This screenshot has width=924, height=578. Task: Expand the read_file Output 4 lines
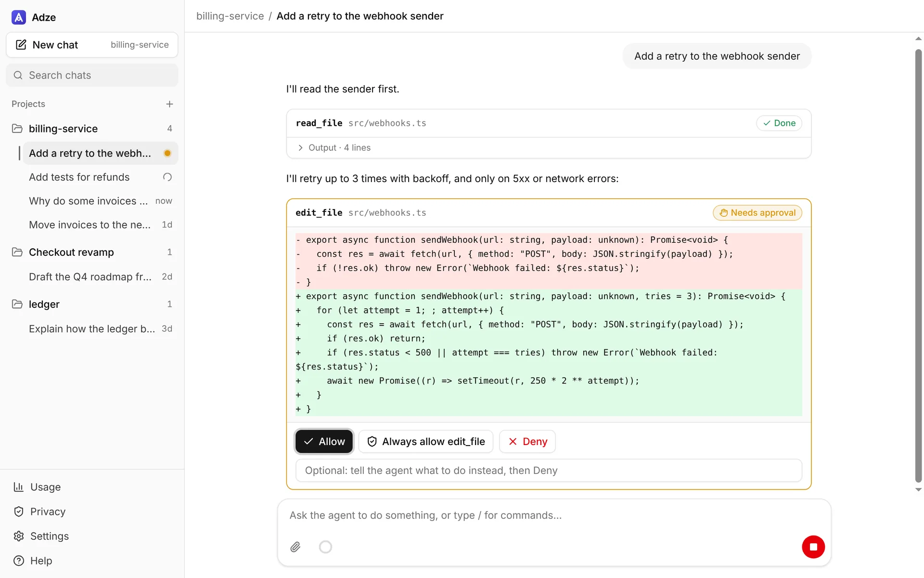pos(549,148)
